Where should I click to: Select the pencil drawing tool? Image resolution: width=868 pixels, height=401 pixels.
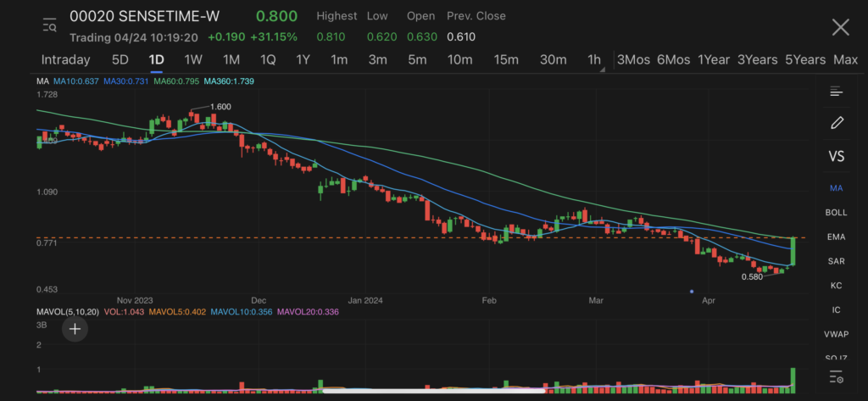(836, 123)
